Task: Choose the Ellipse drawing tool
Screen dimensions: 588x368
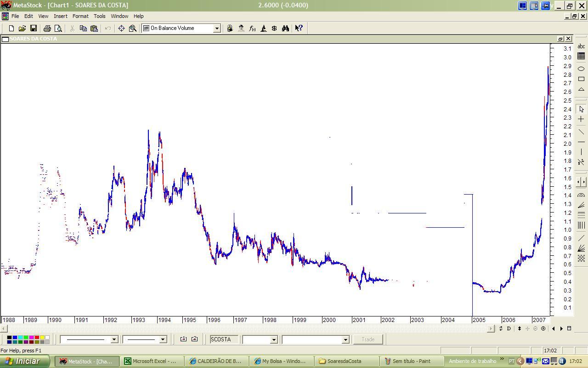Action: click(x=581, y=69)
